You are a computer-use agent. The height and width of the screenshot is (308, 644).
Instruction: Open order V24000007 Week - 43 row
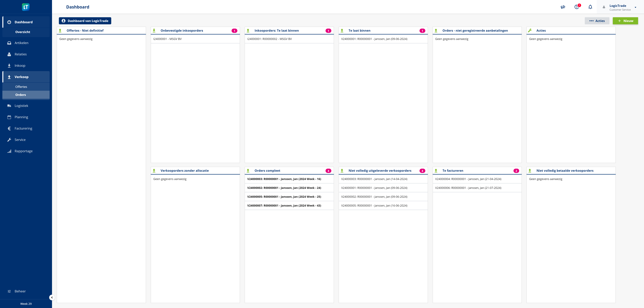(289, 206)
